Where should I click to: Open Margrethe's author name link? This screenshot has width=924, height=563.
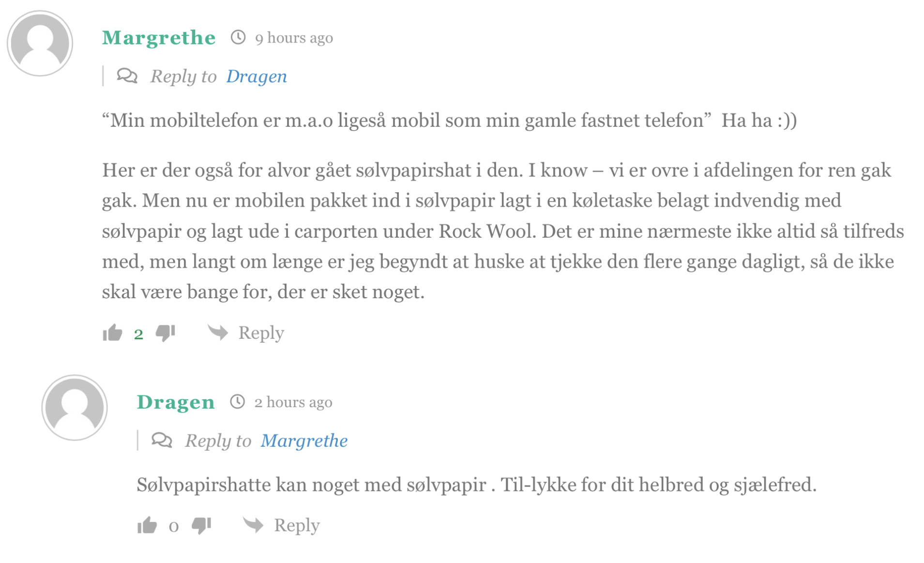159,38
